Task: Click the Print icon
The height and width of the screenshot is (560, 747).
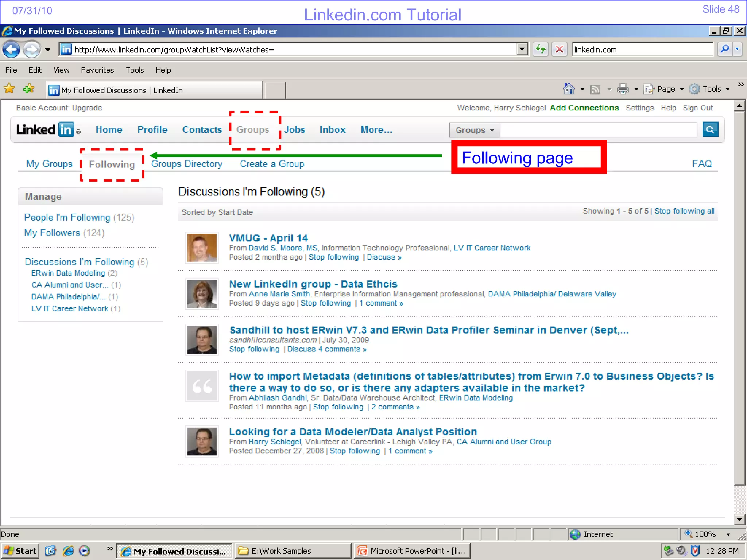Action: pos(623,89)
